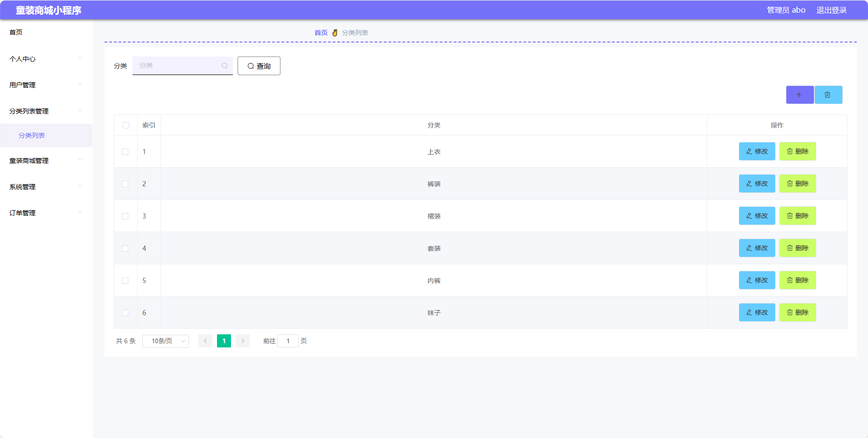This screenshot has width=868, height=438.
Task: Click the 分类列表 breadcrumb text
Action: [x=355, y=33]
